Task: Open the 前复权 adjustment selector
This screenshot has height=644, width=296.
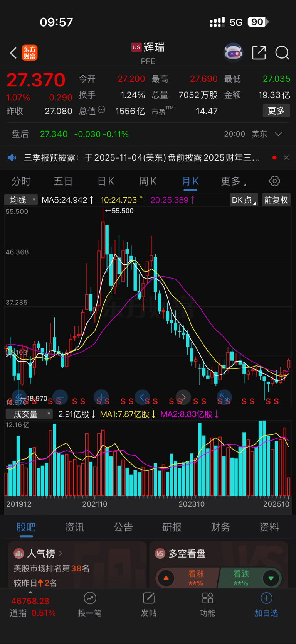Action: tap(276, 200)
